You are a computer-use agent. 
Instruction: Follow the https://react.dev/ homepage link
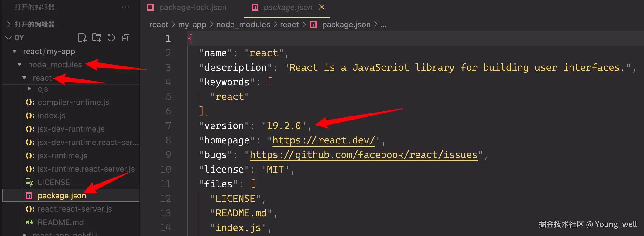(324, 140)
